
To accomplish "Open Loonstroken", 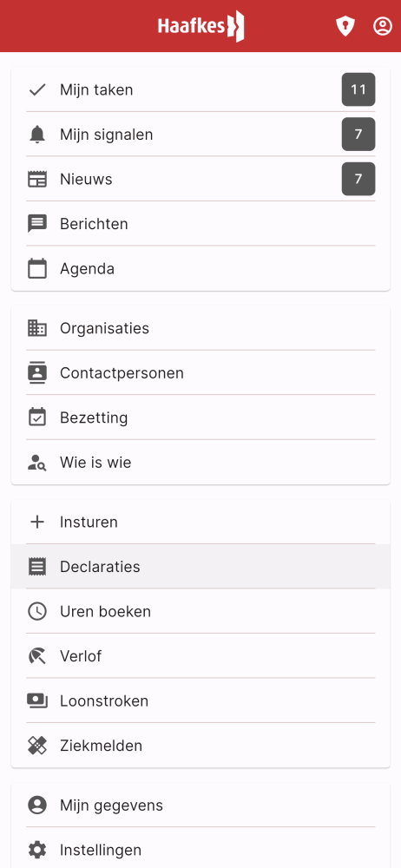I will click(200, 700).
